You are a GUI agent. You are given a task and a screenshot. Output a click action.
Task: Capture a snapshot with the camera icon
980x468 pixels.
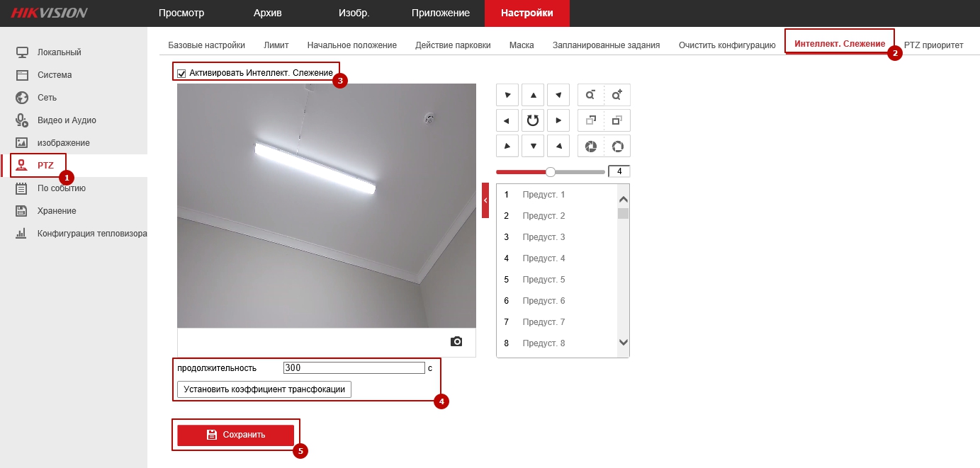(x=456, y=342)
